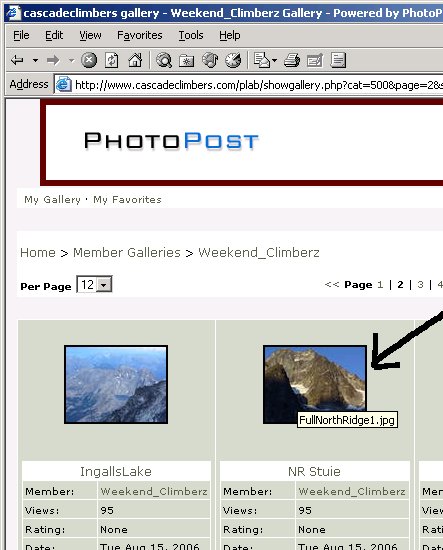Open the Media toolbar icon
Viewport: 443px width, 550px height.
point(210,60)
